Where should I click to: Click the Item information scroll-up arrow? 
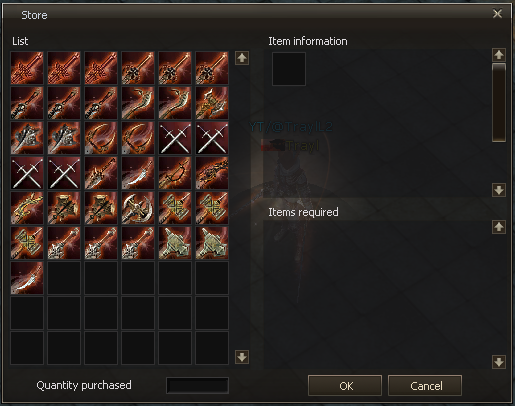point(499,55)
